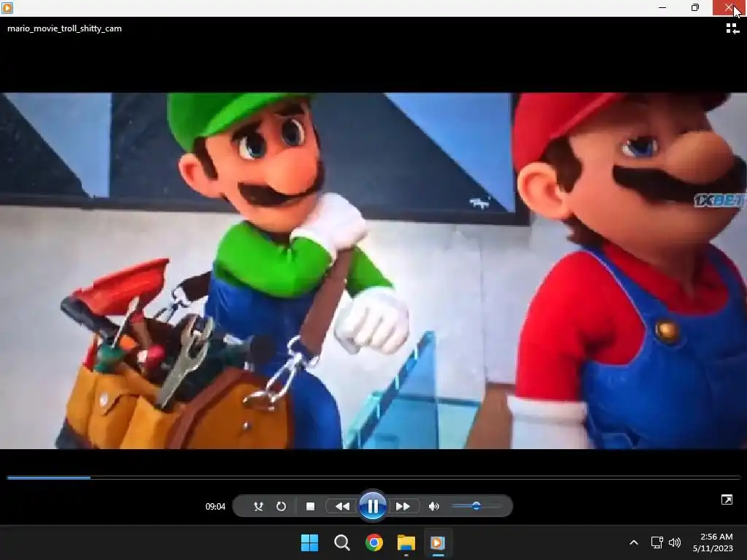Show hidden system tray icons chevron
This screenshot has width=747, height=560.
(634, 542)
